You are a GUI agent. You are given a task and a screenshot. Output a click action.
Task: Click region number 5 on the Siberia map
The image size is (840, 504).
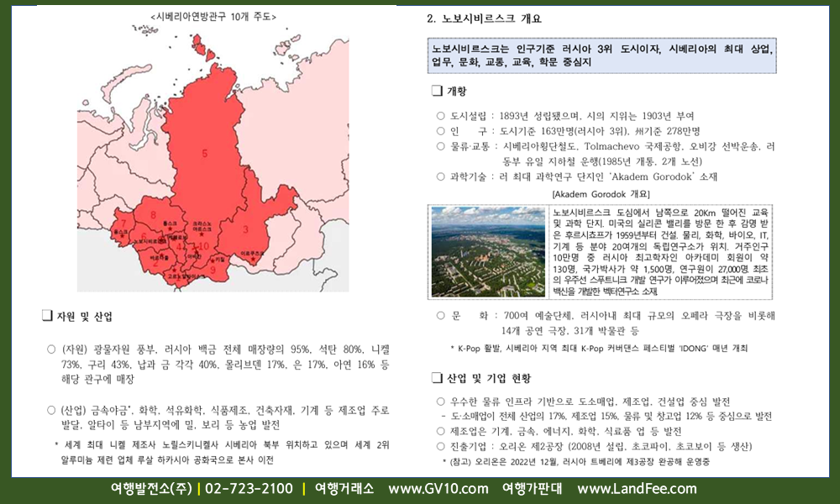[205, 154]
